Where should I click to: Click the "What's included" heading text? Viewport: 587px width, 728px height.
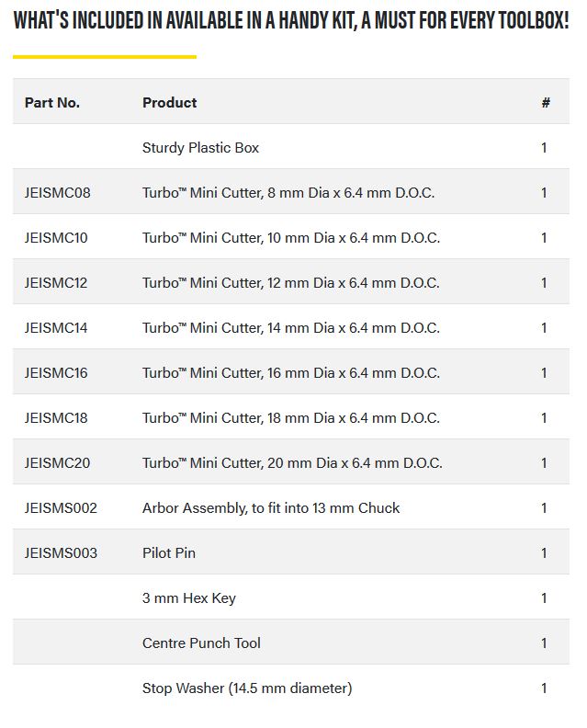pyautogui.click(x=291, y=21)
